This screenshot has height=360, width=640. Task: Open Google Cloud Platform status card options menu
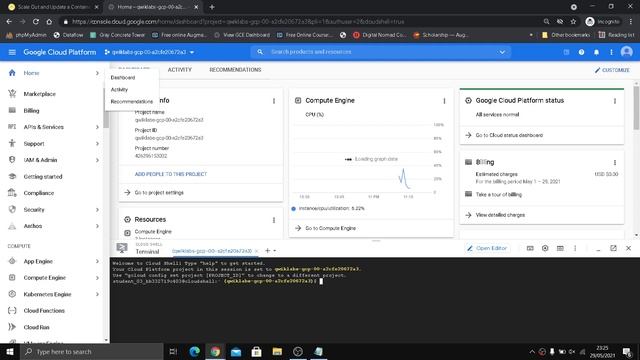[615, 101]
